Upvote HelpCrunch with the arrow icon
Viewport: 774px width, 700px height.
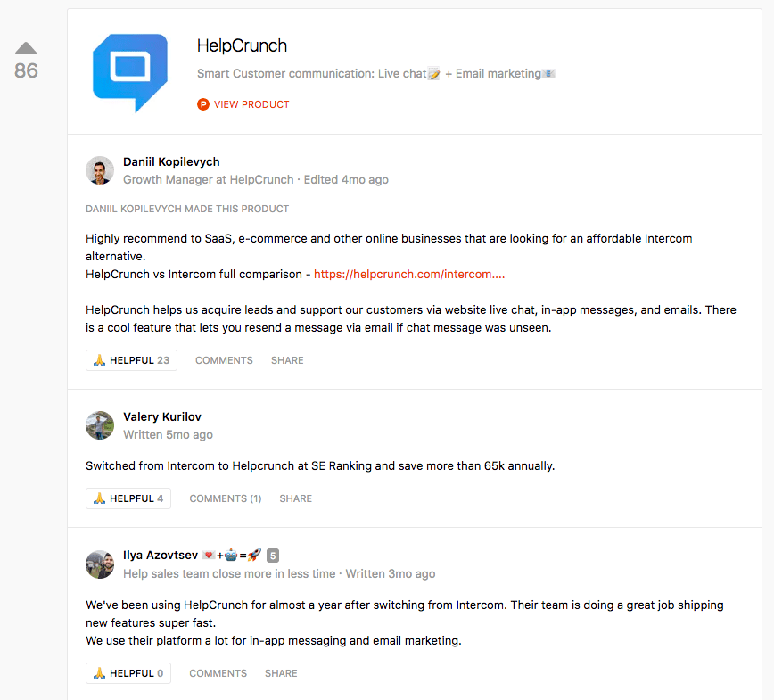click(x=26, y=48)
